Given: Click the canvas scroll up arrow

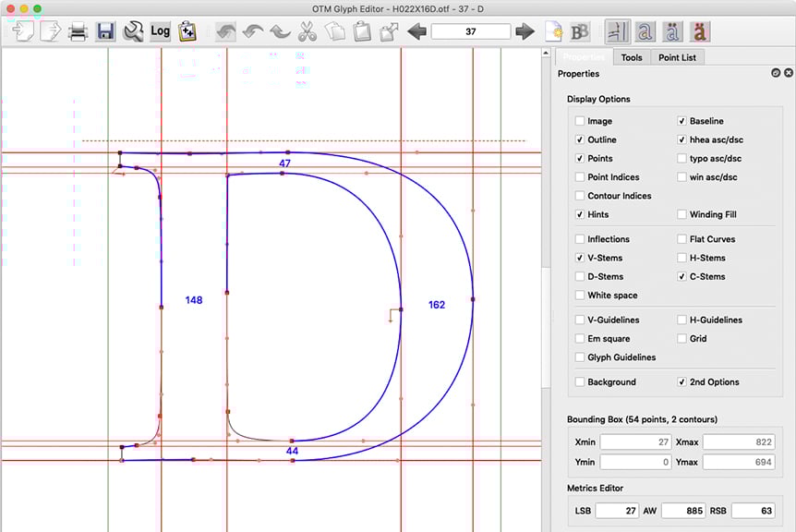Looking at the screenshot, I should 546,53.
